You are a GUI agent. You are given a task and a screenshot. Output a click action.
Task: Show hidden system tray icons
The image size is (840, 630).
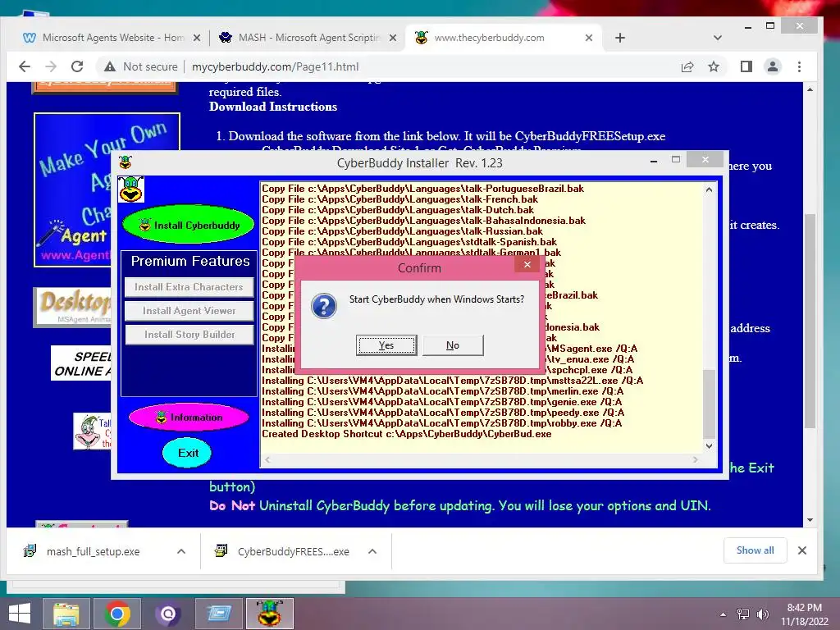tap(724, 614)
